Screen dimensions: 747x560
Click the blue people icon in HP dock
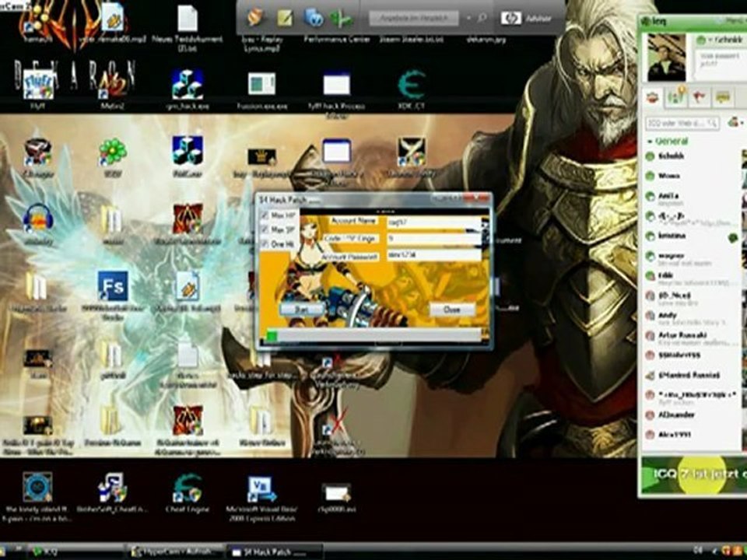314,18
